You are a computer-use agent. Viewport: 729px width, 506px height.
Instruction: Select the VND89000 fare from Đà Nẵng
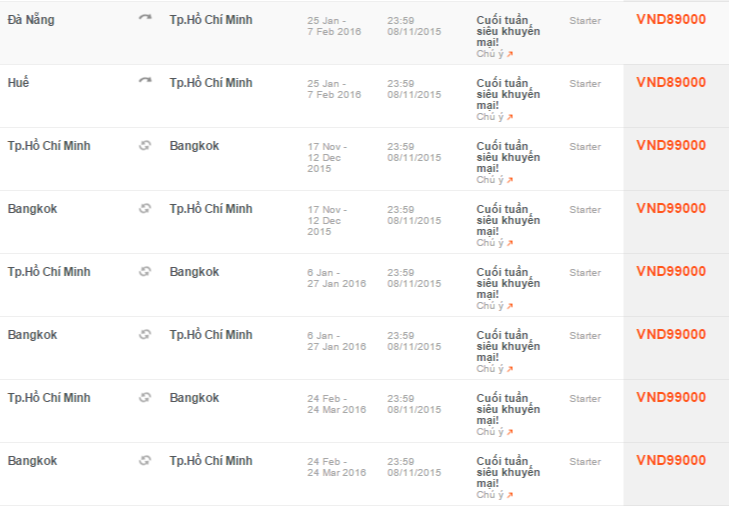click(671, 20)
